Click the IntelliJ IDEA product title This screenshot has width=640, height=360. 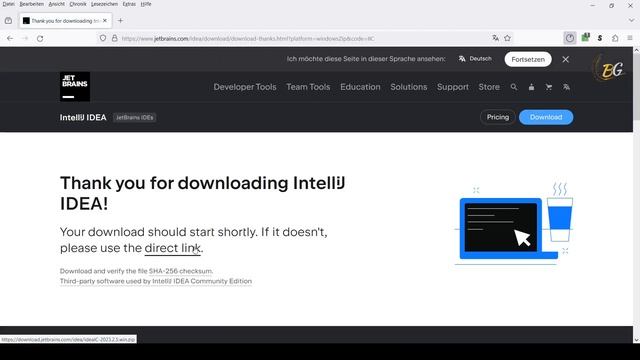click(x=83, y=118)
